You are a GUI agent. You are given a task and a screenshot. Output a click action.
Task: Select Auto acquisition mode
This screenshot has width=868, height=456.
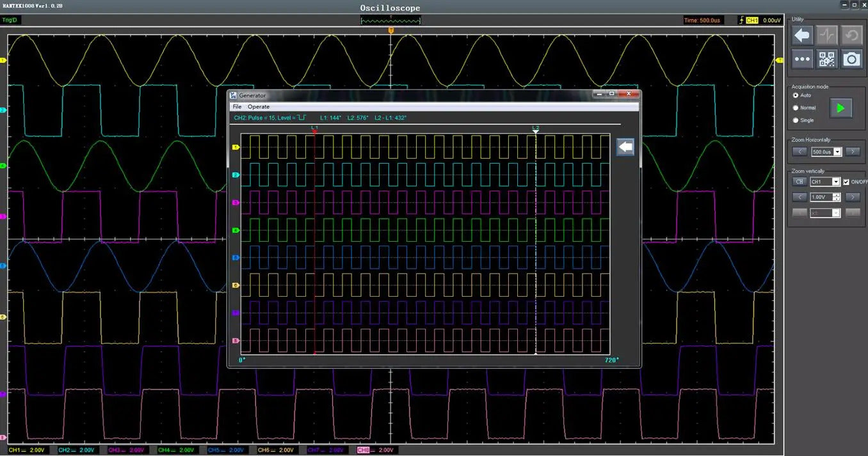tap(796, 95)
